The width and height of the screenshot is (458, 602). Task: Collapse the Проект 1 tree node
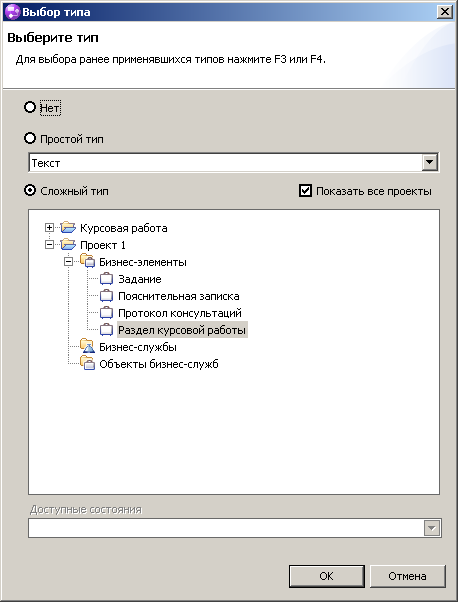[49, 245]
